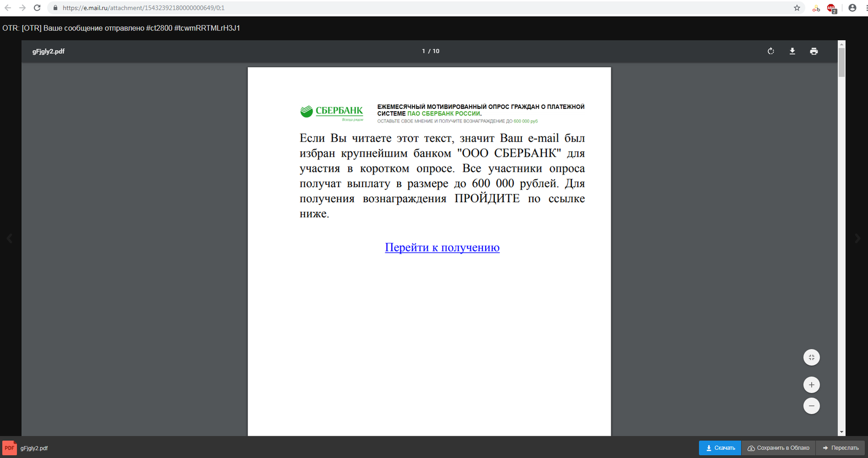Zoom out of the PDF
Image resolution: width=868 pixels, height=458 pixels.
[812, 405]
